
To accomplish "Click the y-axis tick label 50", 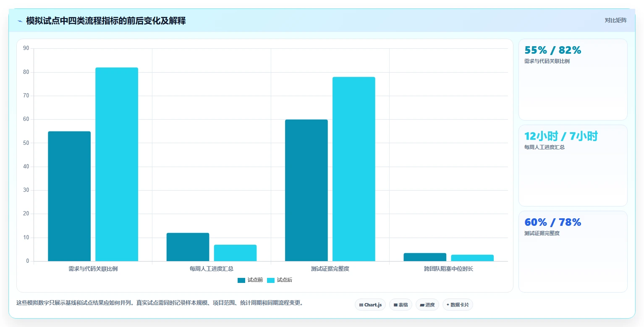I will click(x=26, y=143).
